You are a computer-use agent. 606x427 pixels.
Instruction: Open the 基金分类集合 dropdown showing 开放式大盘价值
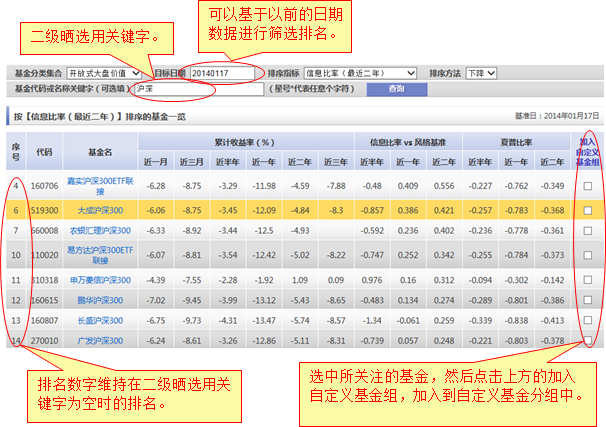104,73
